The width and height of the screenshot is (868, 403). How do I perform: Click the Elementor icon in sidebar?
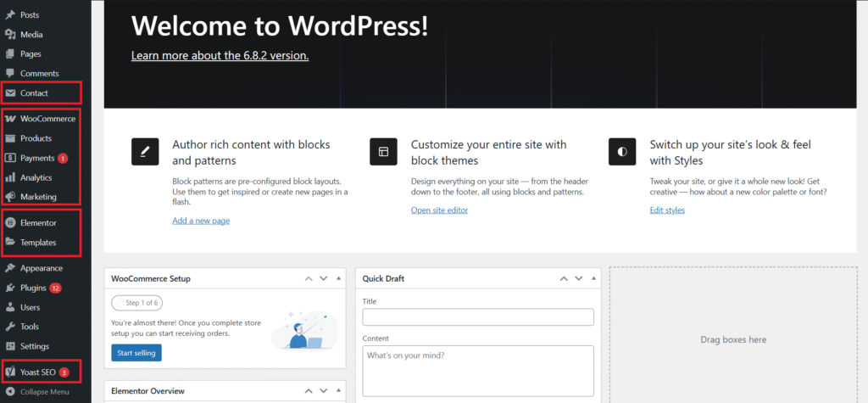pyautogui.click(x=10, y=223)
